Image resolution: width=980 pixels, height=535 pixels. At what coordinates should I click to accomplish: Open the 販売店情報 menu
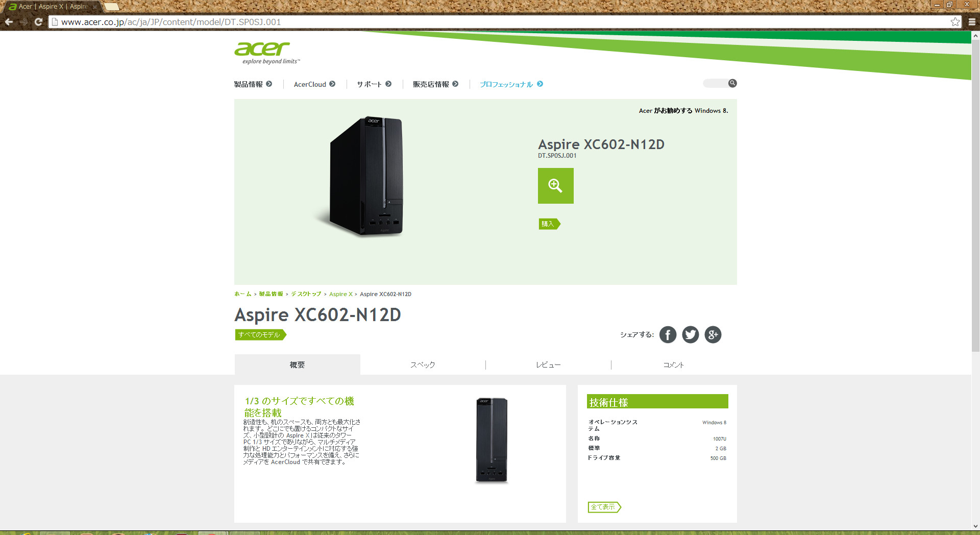pyautogui.click(x=435, y=84)
